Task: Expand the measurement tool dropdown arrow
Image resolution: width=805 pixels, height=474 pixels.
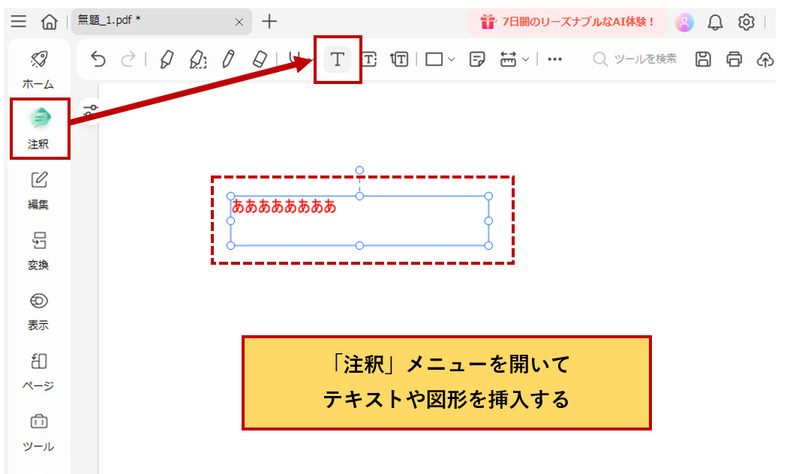Action: 526,60
